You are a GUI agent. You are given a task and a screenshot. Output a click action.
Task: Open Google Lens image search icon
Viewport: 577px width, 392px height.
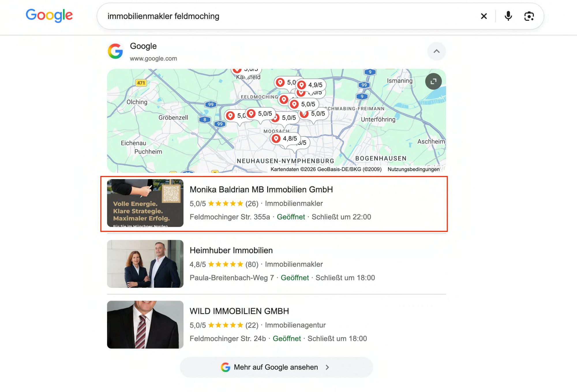[529, 16]
